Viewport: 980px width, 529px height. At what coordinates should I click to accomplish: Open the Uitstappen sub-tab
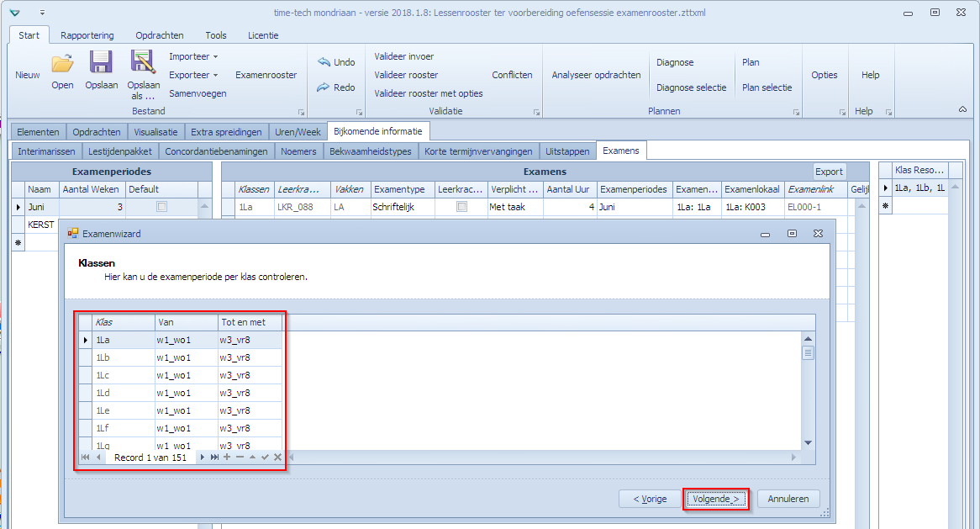pos(566,151)
